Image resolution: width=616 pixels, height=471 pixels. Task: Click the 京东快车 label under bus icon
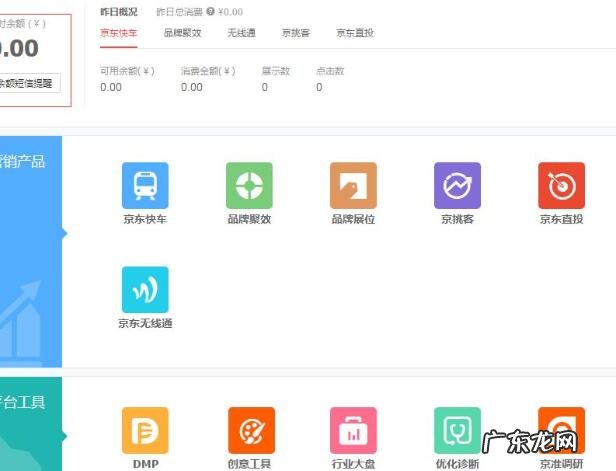pos(145,219)
